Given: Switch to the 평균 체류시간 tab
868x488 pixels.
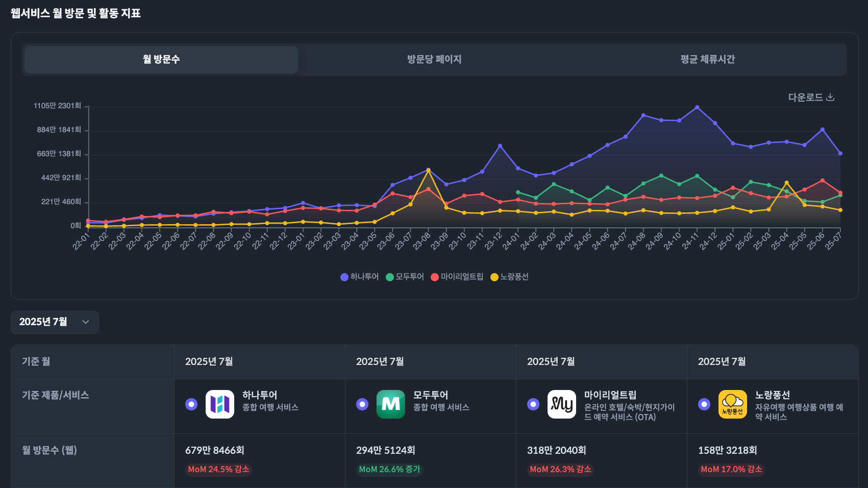Looking at the screenshot, I should pyautogui.click(x=708, y=59).
